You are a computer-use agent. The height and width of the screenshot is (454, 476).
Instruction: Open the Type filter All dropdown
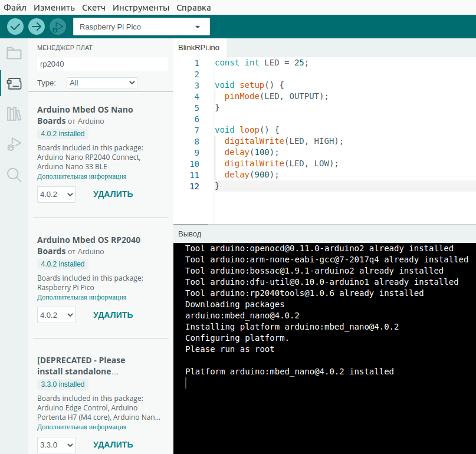pyautogui.click(x=102, y=83)
